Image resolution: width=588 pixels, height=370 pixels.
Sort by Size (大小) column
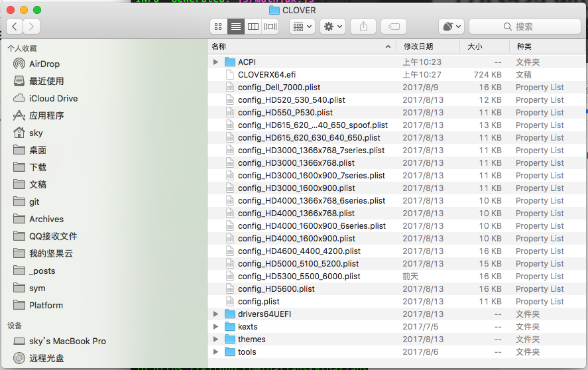click(475, 46)
